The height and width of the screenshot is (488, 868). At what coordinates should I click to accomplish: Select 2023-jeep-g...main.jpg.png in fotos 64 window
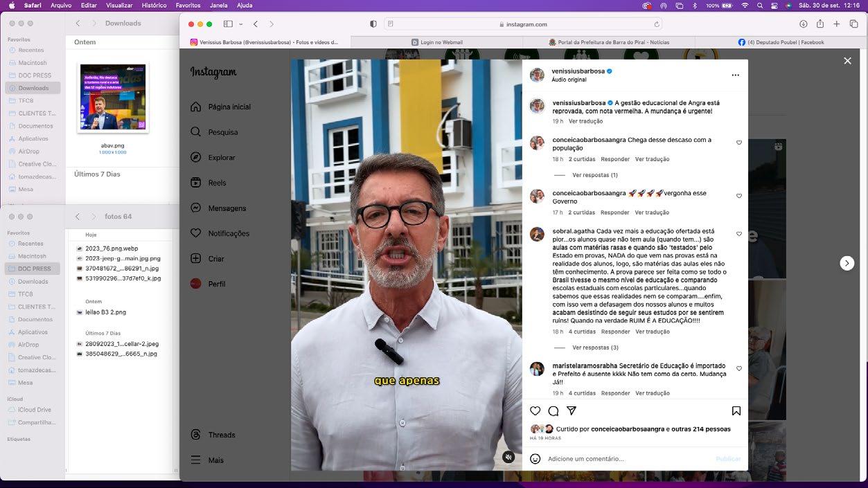[x=123, y=258]
